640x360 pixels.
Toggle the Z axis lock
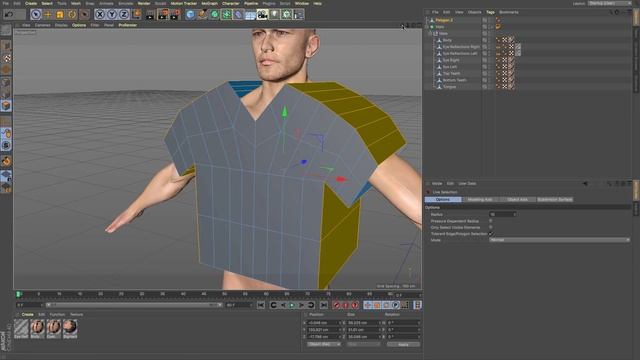124,15
